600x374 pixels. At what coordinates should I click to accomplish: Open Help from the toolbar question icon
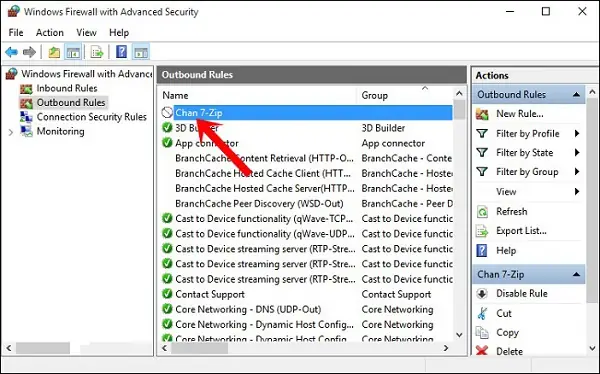121,52
